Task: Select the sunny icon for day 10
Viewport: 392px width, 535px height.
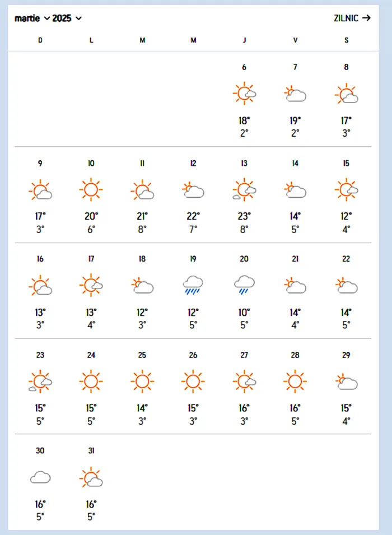Action: [91, 189]
